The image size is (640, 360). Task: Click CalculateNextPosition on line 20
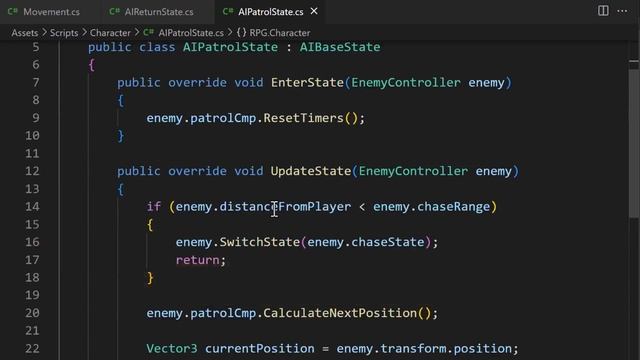click(340, 313)
